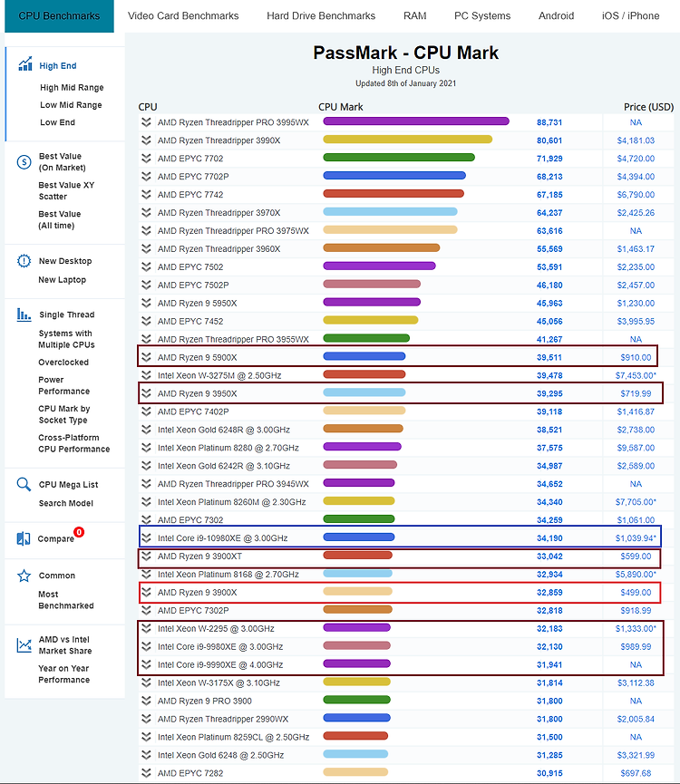The height and width of the screenshot is (784, 680).
Task: Open CPU Mark by Socket Type link
Action: point(64,414)
